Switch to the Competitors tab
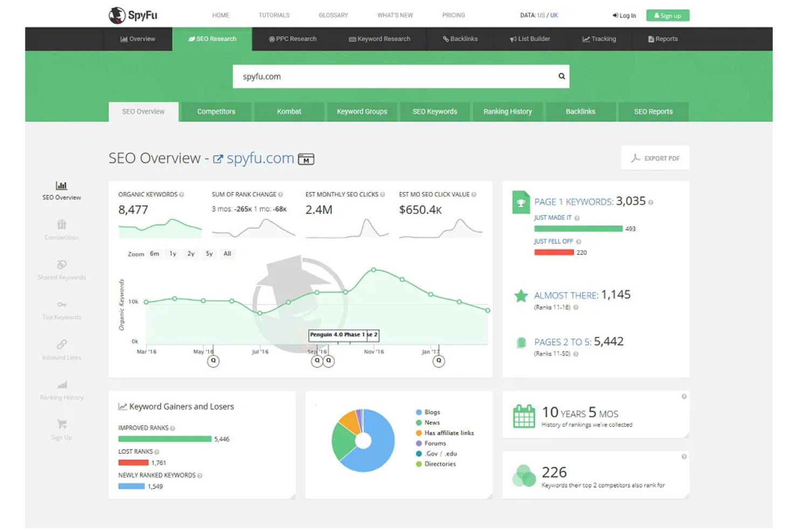Screen dimensions: 798x532 (x=216, y=112)
